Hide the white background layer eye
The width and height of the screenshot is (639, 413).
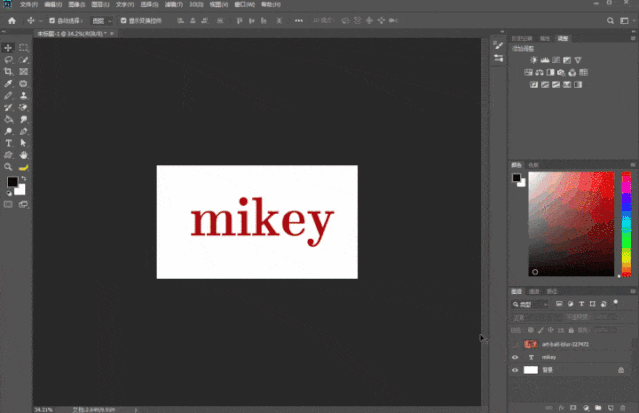(515, 370)
